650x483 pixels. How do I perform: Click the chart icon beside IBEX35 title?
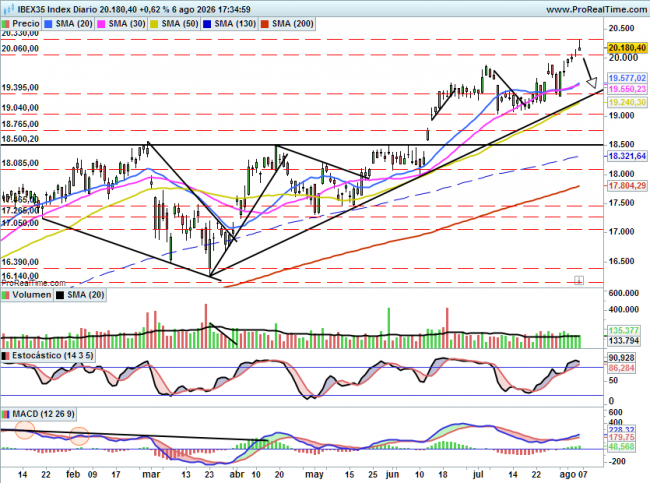[10, 8]
